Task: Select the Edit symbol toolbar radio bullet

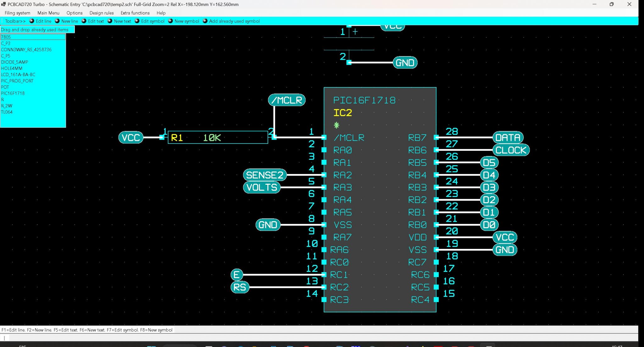Action: pos(137,21)
